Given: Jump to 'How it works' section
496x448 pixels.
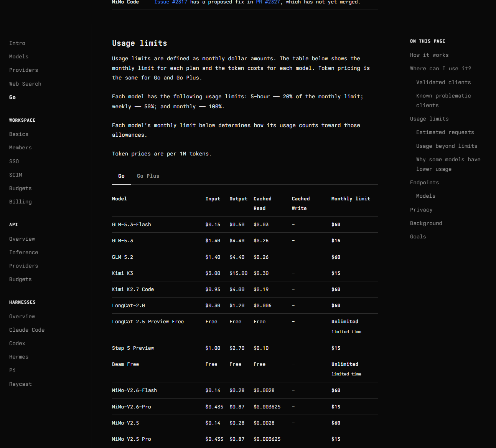Looking at the screenshot, I should tap(429, 55).
